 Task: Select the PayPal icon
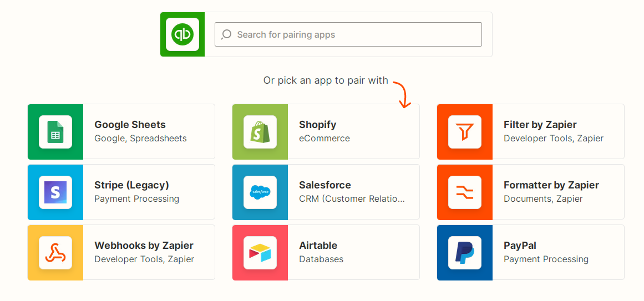[x=464, y=253]
